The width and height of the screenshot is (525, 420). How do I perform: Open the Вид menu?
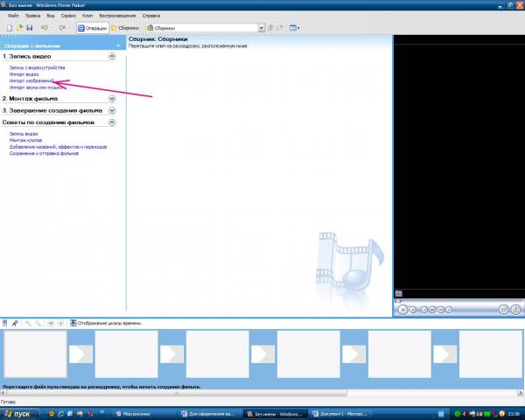(51, 16)
